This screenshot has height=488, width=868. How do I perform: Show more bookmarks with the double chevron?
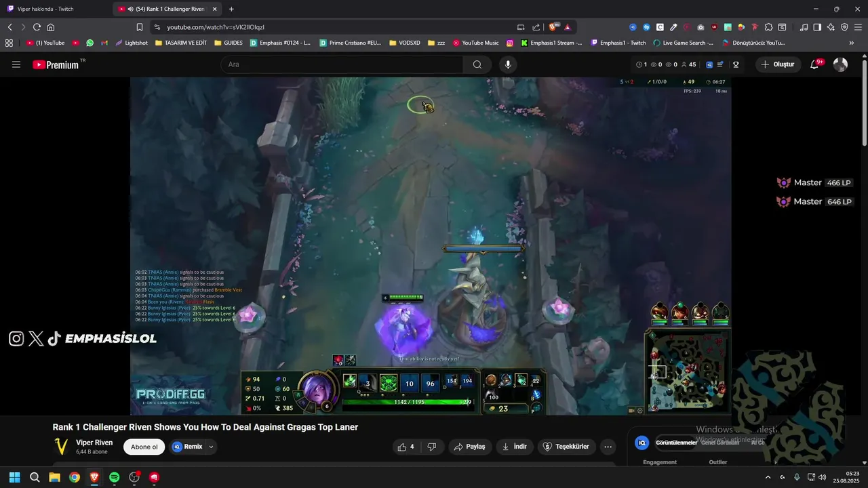852,43
